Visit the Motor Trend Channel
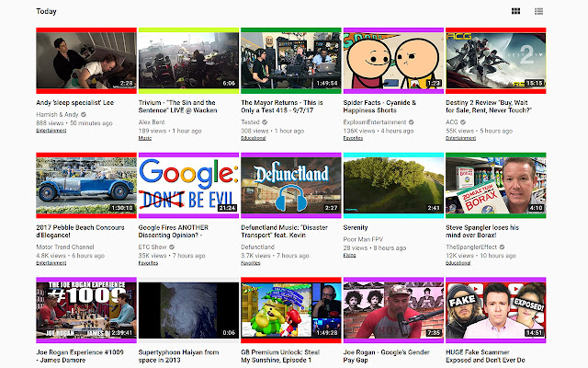Screen dimensions: 588x368 [65, 247]
